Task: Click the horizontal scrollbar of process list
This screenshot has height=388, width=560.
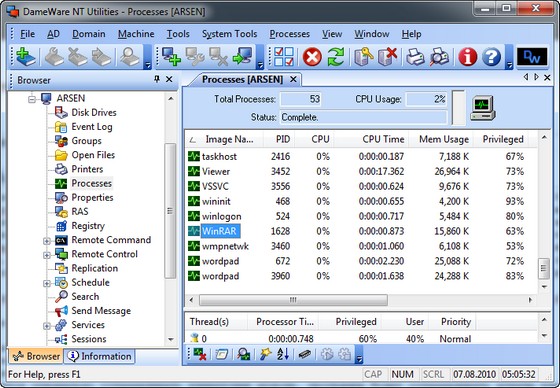Action: coord(293,300)
